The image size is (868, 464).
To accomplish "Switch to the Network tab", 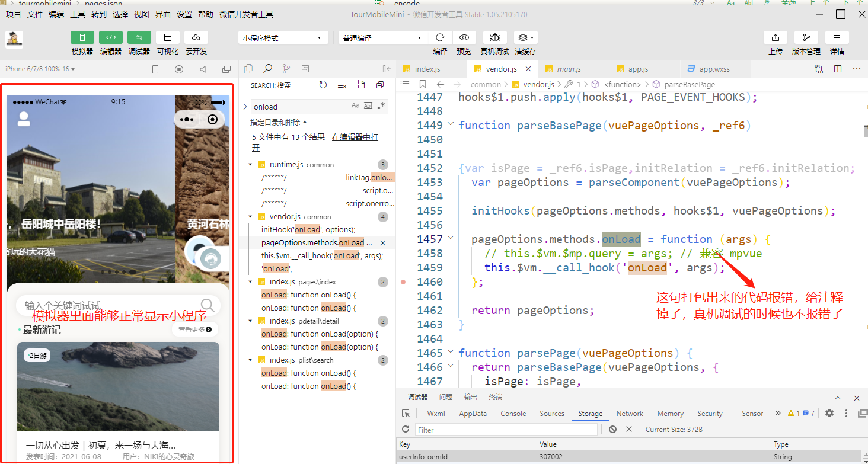I will pyautogui.click(x=630, y=414).
